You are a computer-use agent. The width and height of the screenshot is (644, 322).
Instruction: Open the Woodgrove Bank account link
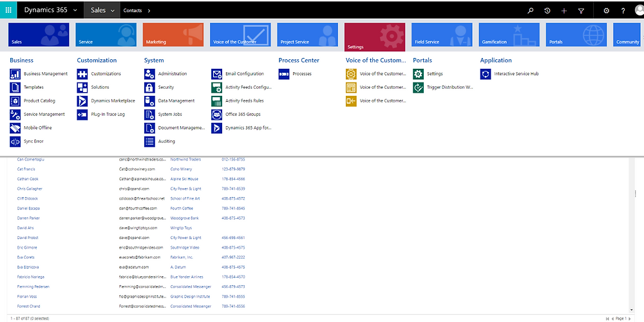(x=184, y=218)
